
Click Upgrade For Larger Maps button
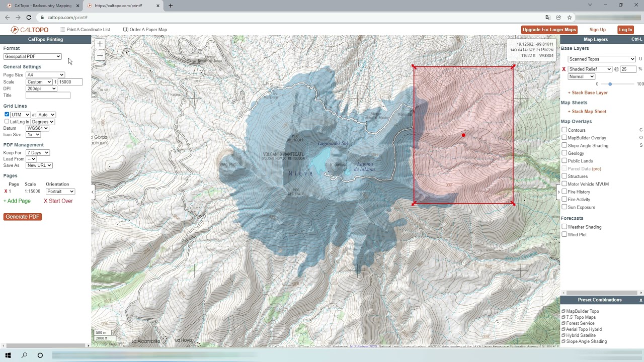(x=549, y=30)
